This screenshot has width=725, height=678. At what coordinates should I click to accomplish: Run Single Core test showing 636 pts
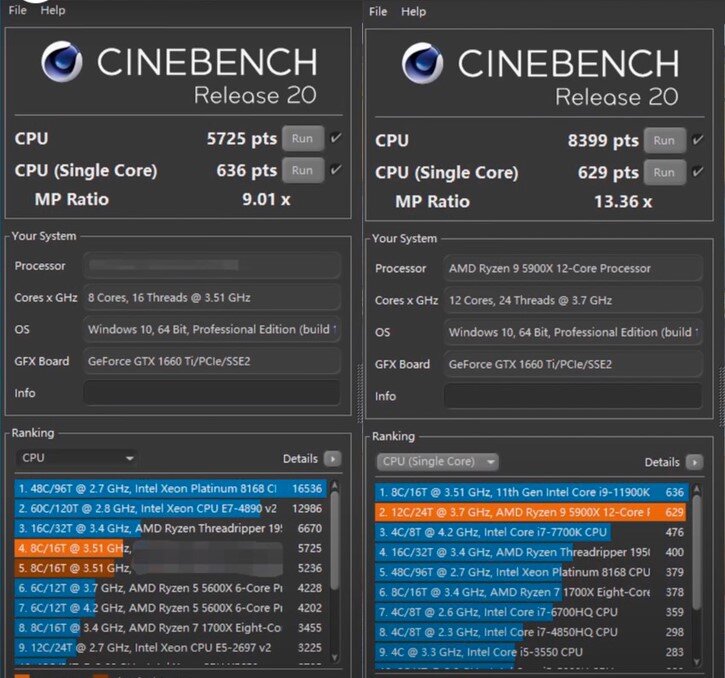click(x=303, y=170)
